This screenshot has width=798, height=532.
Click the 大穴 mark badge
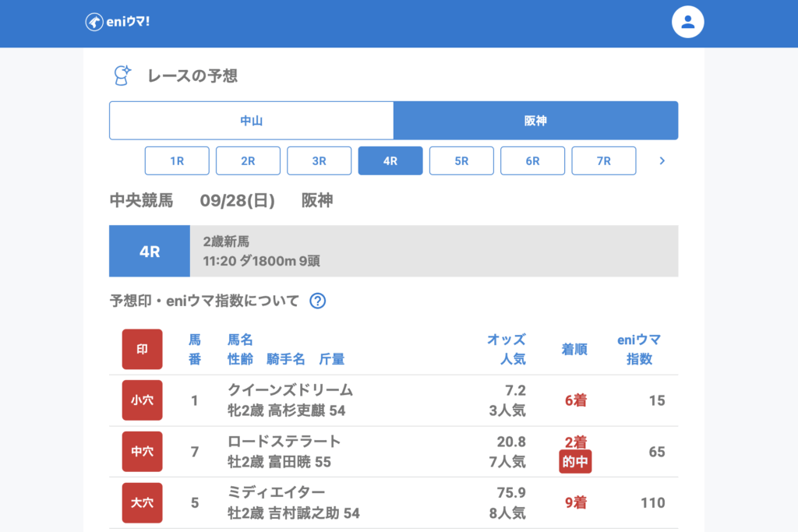142,502
